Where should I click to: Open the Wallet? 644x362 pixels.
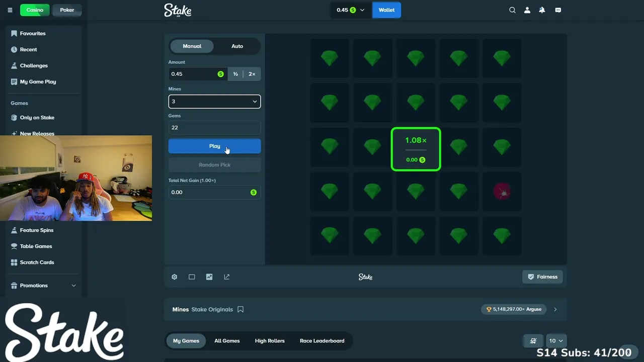[x=386, y=10]
